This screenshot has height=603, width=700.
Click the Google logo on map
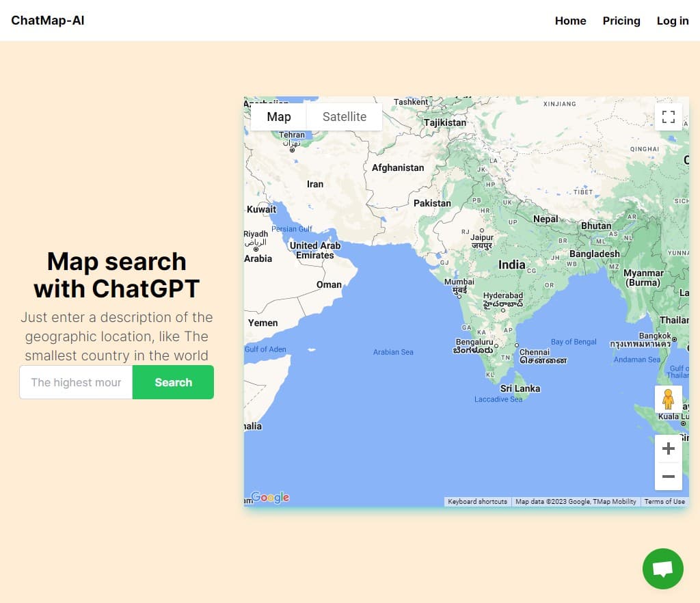[x=270, y=498]
